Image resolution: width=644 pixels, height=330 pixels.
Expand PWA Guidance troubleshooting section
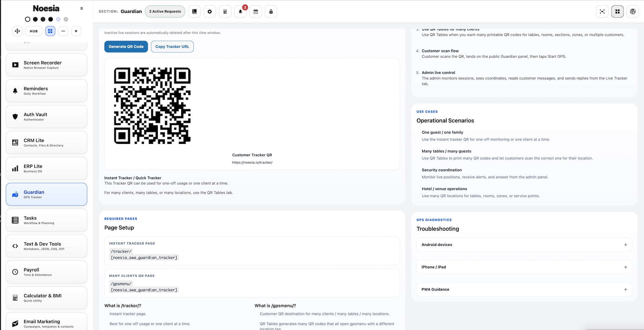[524, 289]
